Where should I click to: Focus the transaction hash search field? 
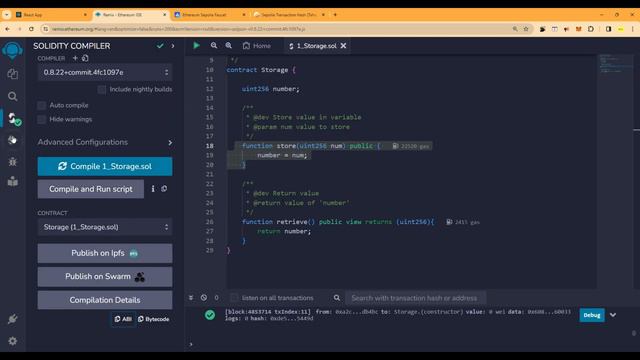416,298
